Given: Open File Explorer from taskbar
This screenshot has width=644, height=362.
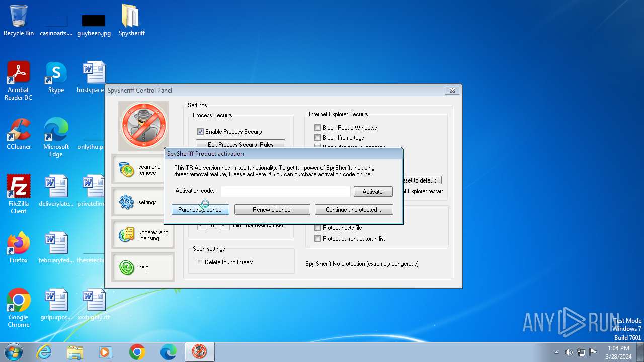Looking at the screenshot, I should (x=75, y=352).
